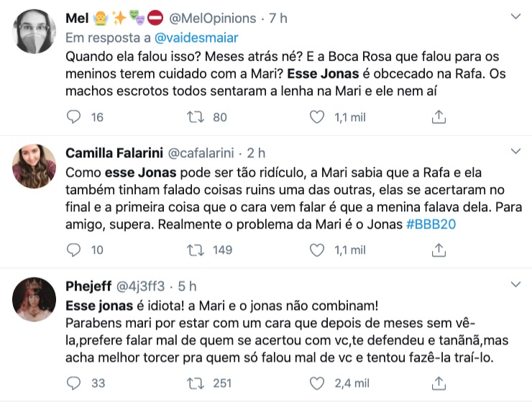View Phejeff's avatar

35,299
